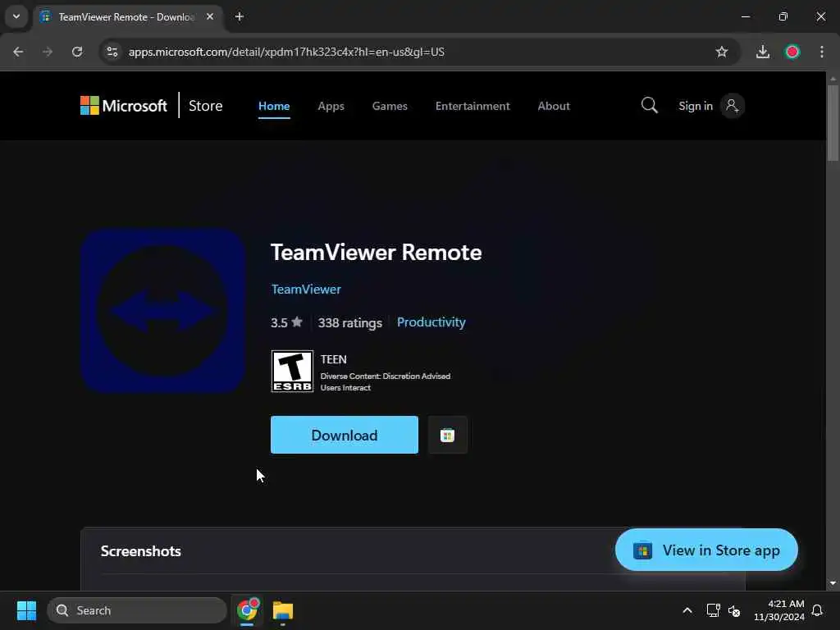Open Chrome downloads icon in toolbar
This screenshot has width=840, height=630.
(762, 52)
